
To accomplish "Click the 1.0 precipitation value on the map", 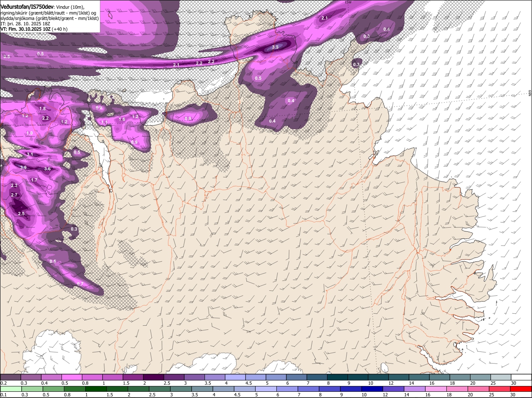I will click(30, 133).
